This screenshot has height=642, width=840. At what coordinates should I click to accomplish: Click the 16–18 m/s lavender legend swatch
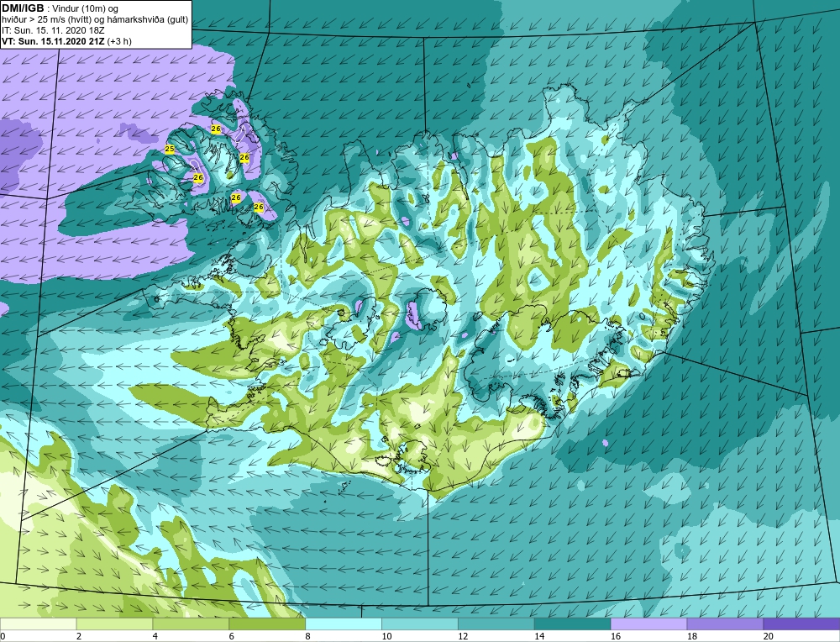[x=648, y=624]
